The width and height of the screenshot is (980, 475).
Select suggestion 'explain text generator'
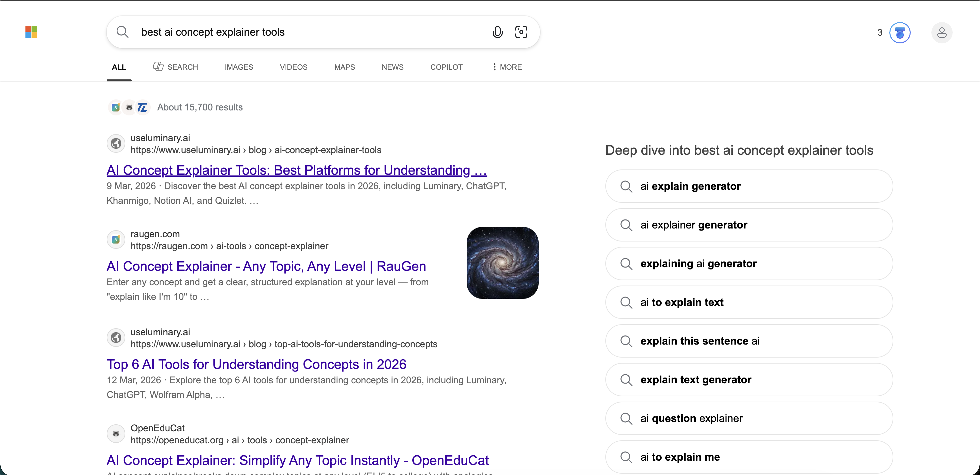point(749,380)
